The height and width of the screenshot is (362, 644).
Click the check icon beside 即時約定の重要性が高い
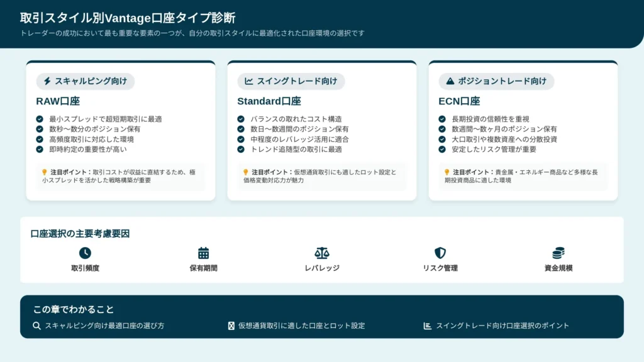click(40, 150)
